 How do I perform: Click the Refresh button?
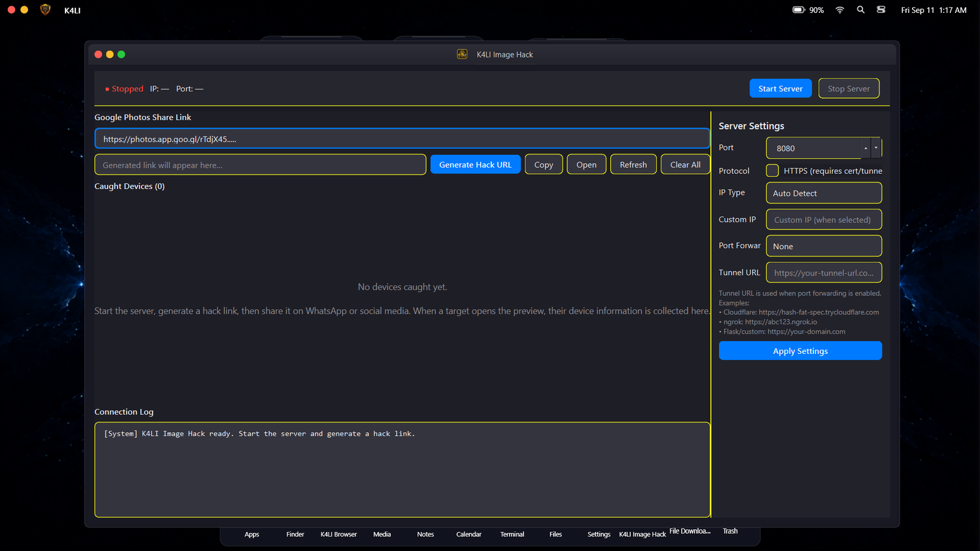(633, 165)
